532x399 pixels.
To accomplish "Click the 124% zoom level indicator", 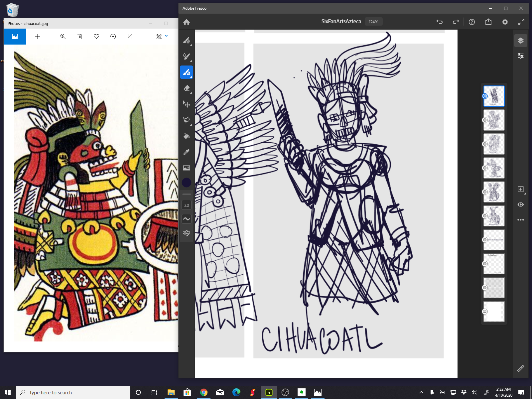I will [x=373, y=22].
